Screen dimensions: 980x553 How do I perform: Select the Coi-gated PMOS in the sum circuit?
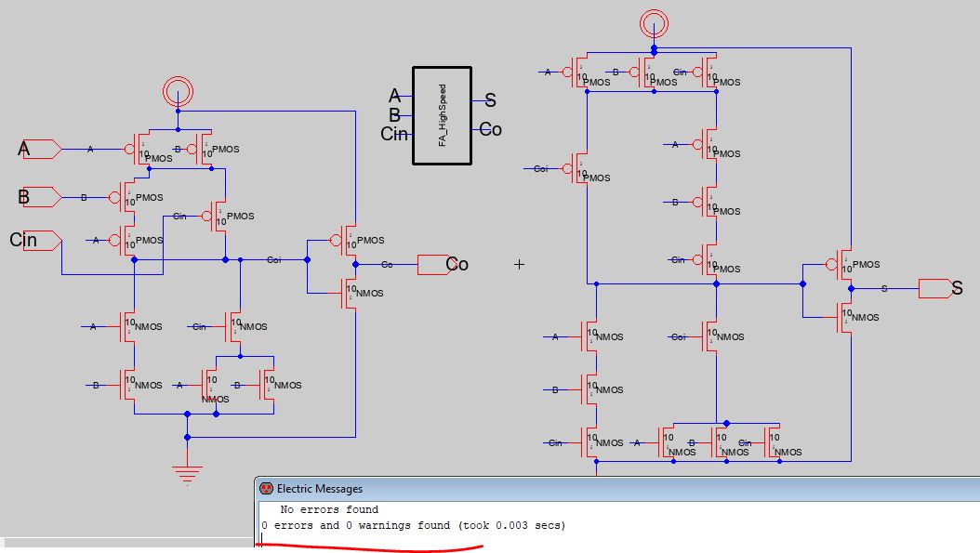tap(583, 169)
